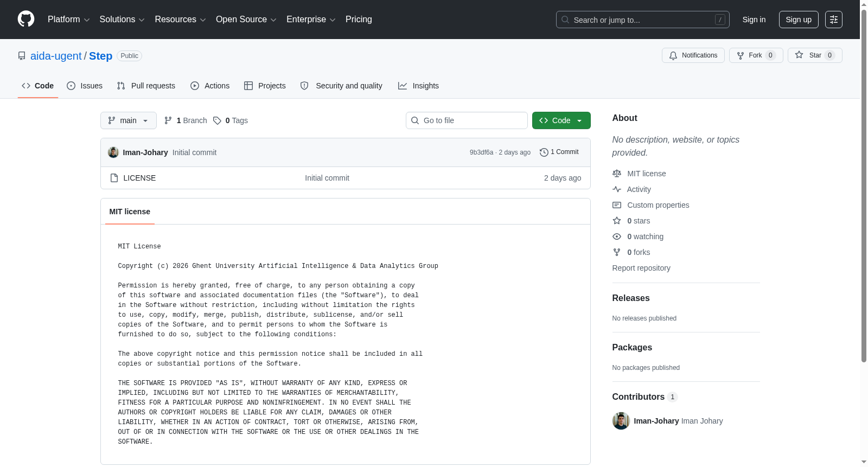868x467 pixels.
Task: Click the star icon beside 0 stars
Action: click(617, 221)
